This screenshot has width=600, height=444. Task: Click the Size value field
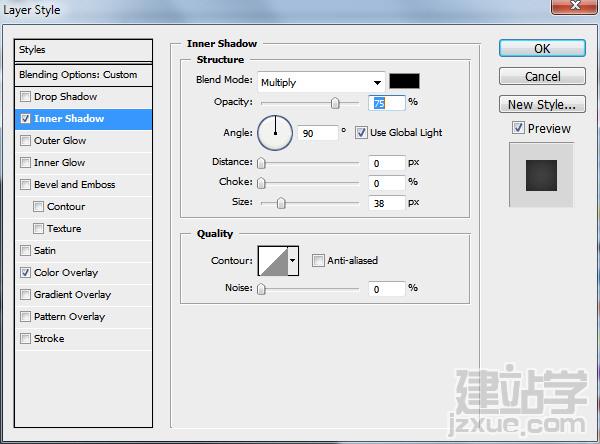pyautogui.click(x=386, y=203)
